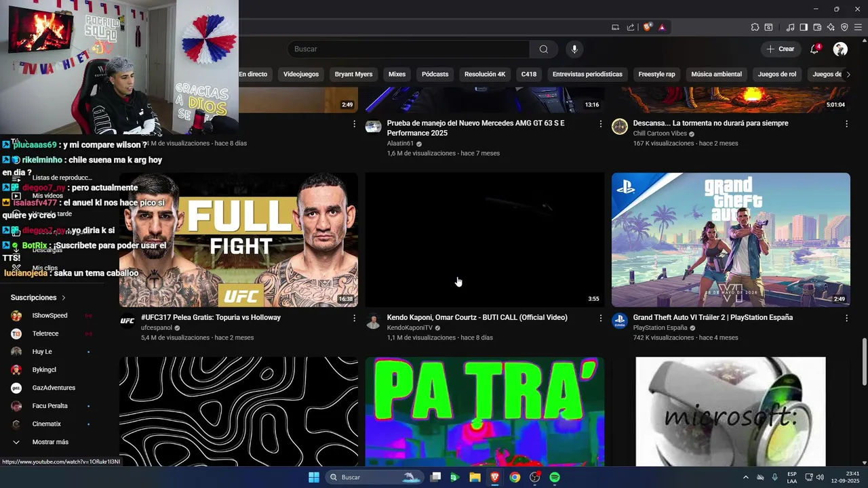Open the Kendo Kaponi BUTI CALL video title
The height and width of the screenshot is (488, 868).
pyautogui.click(x=477, y=317)
